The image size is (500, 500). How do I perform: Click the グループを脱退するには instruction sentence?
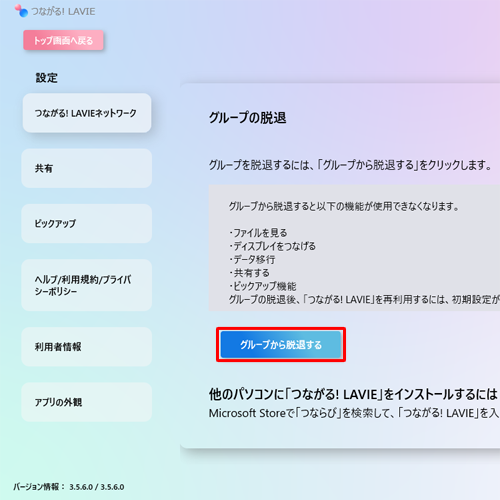click(x=350, y=165)
